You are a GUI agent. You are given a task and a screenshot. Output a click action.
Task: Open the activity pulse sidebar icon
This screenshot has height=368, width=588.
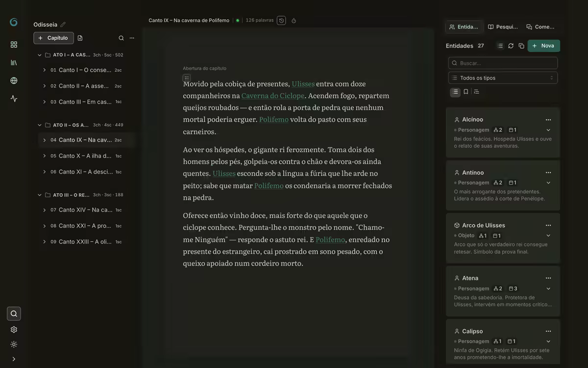pos(14,99)
